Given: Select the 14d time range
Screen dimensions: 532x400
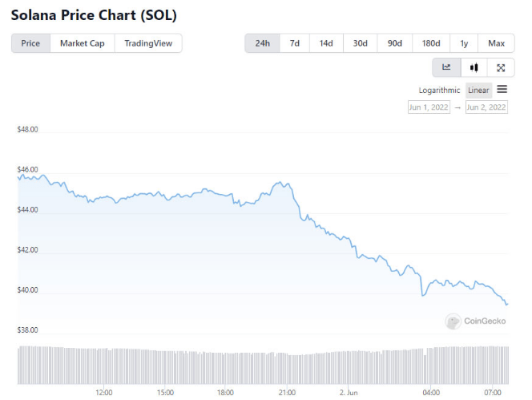Looking at the screenshot, I should (326, 43).
